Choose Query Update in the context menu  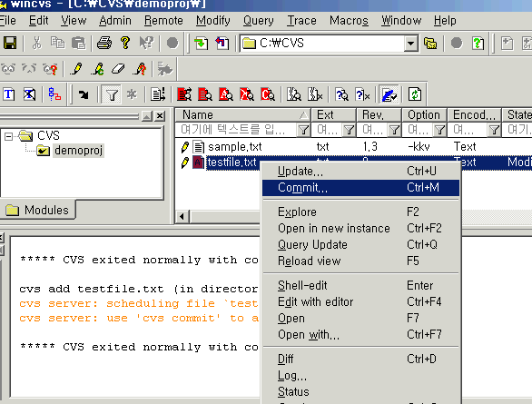tap(360, 244)
